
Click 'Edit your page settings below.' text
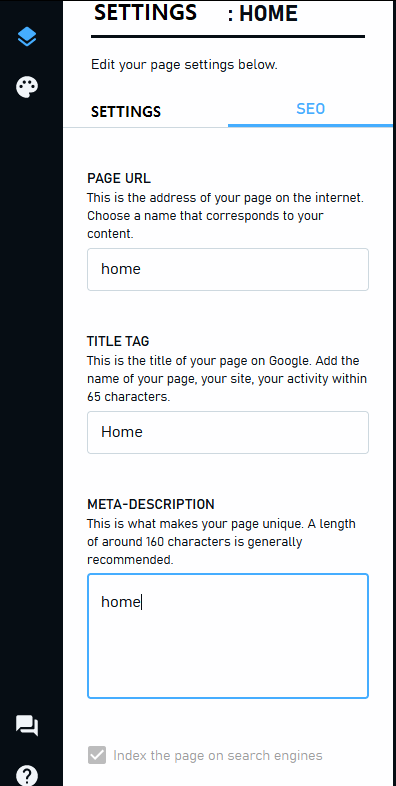(184, 65)
